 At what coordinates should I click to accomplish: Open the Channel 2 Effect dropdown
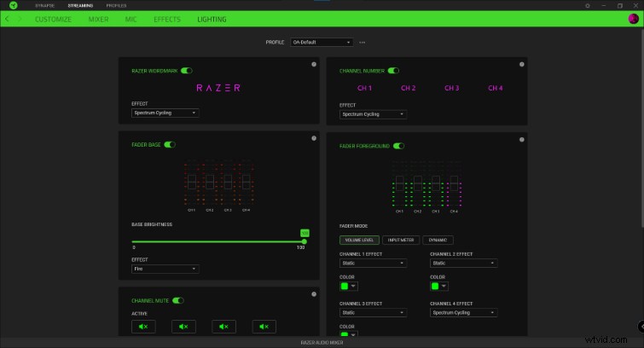pos(464,263)
